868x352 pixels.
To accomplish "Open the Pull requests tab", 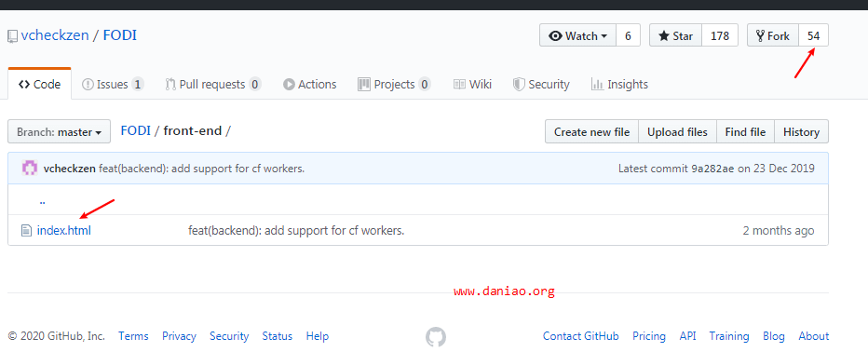I will click(x=213, y=84).
